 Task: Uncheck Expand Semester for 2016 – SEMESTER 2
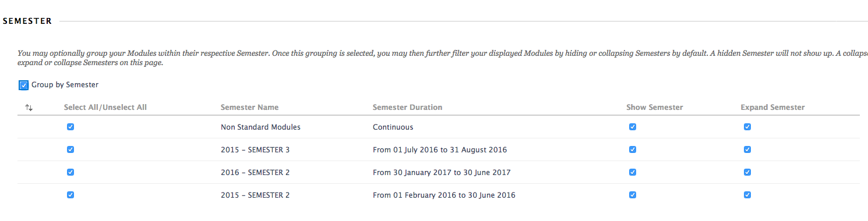click(x=747, y=172)
